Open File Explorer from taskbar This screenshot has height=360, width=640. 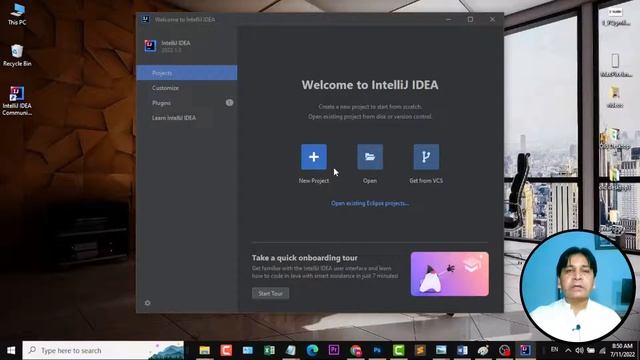click(204, 350)
